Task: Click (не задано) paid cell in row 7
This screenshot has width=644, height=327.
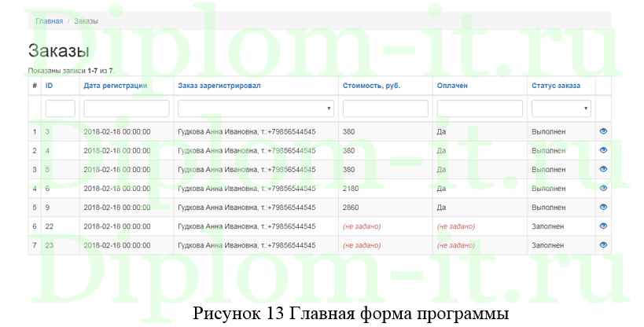Action: (x=456, y=245)
